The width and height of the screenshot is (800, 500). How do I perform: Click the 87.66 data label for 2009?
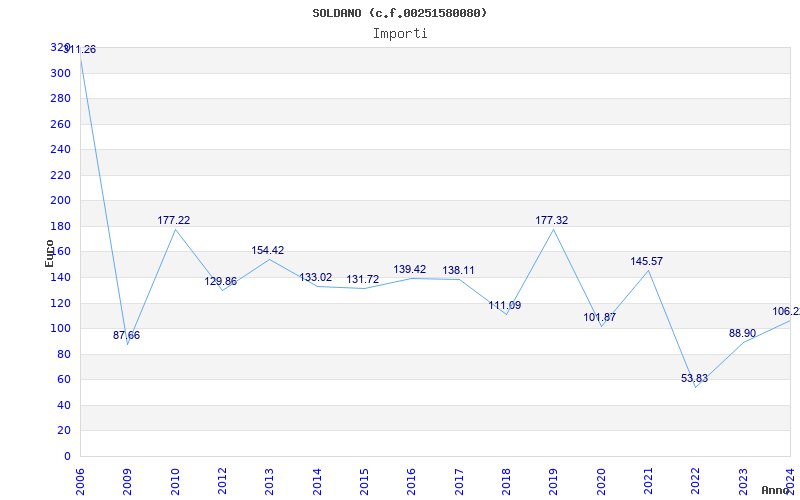point(127,336)
